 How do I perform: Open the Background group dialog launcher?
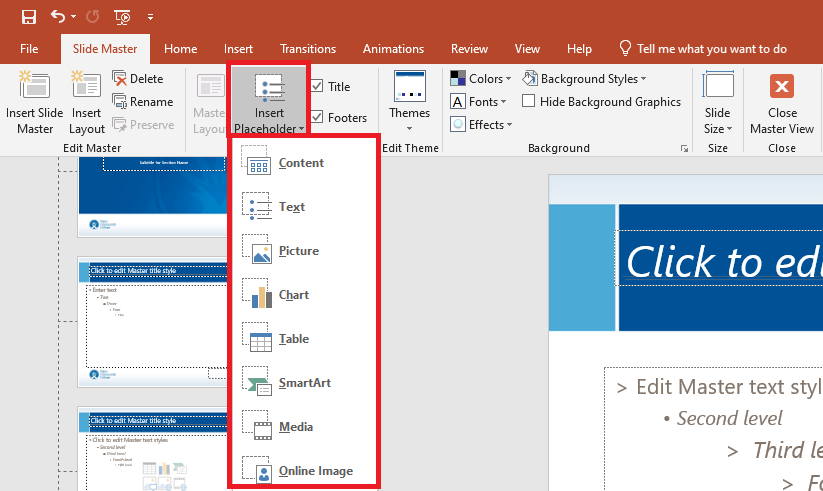pyautogui.click(x=684, y=149)
